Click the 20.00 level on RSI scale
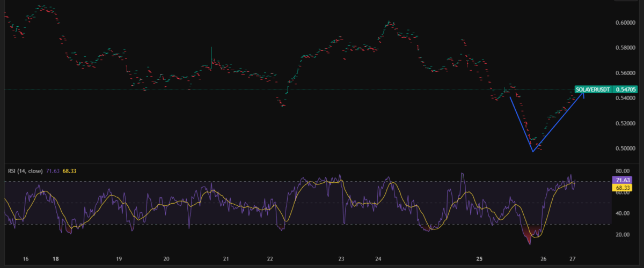Screen dimensions: 644x268 (623, 235)
